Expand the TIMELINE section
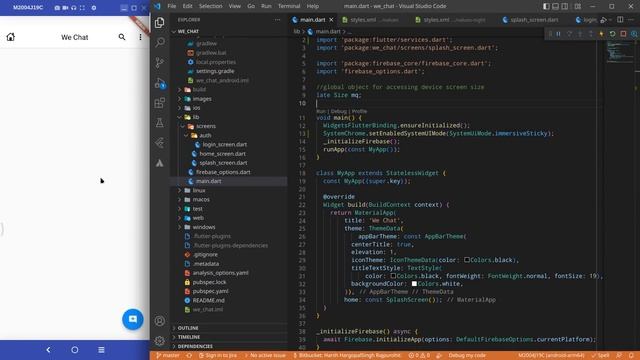This screenshot has height=360, width=640. click(189, 337)
